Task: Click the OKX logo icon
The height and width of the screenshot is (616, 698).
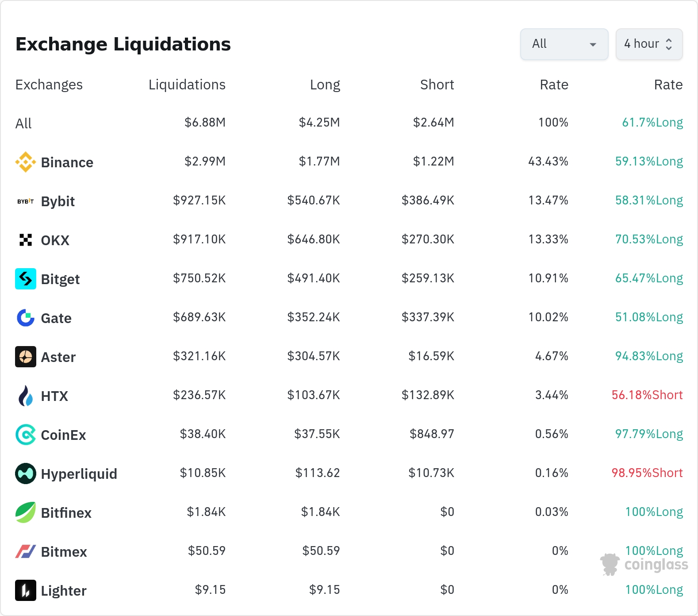Action: point(26,240)
